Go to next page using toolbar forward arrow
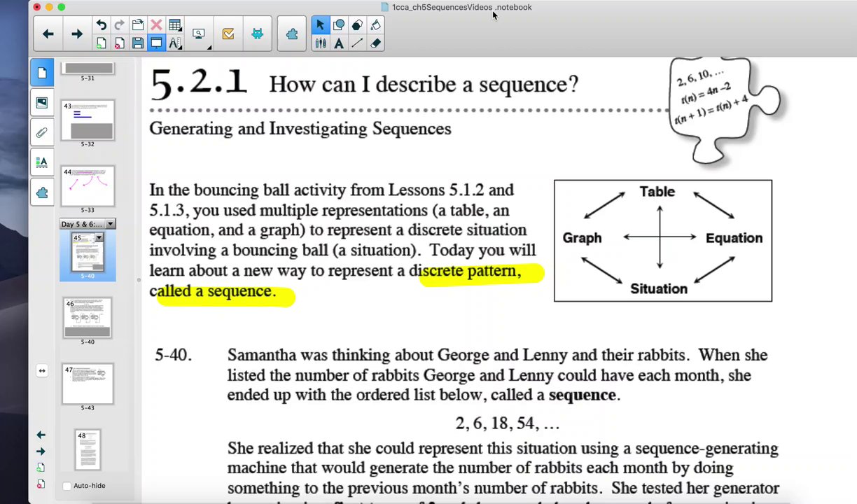Viewport: 857px width, 504px height. click(x=77, y=34)
